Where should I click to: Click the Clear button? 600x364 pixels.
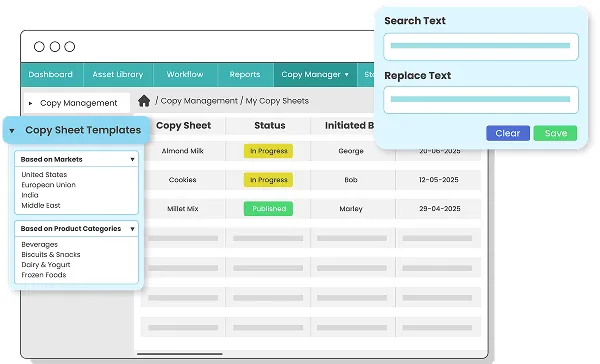508,133
